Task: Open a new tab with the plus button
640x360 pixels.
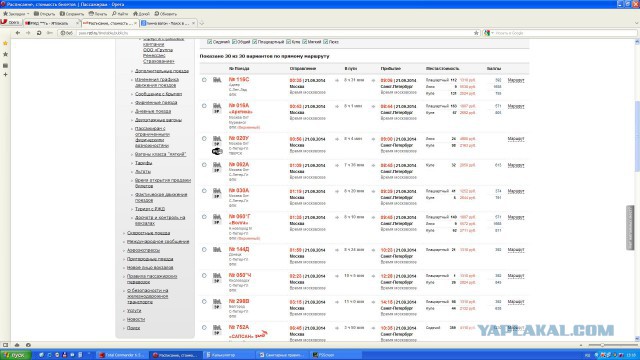Action: [201, 23]
